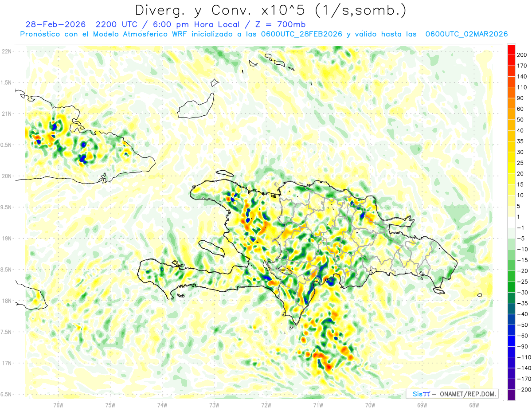Screen dimensions: 532x411
Task: Click the '0600UTC_02MAR2026' valid-until time text
Action: 466,34
